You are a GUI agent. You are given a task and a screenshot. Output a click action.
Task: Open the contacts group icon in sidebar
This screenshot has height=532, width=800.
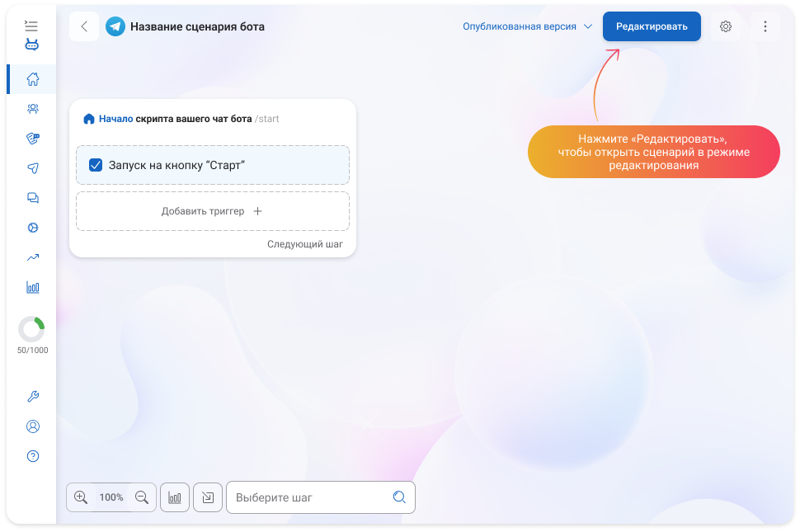pyautogui.click(x=33, y=109)
